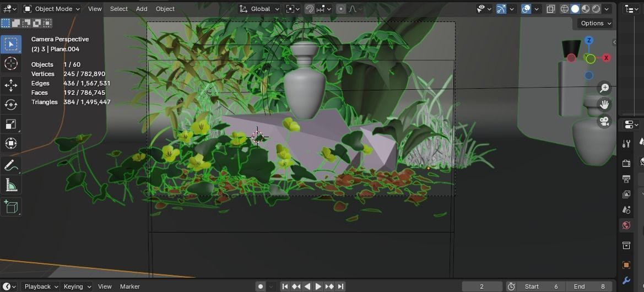Open the Select menu
This screenshot has height=292, width=644.
click(x=118, y=9)
